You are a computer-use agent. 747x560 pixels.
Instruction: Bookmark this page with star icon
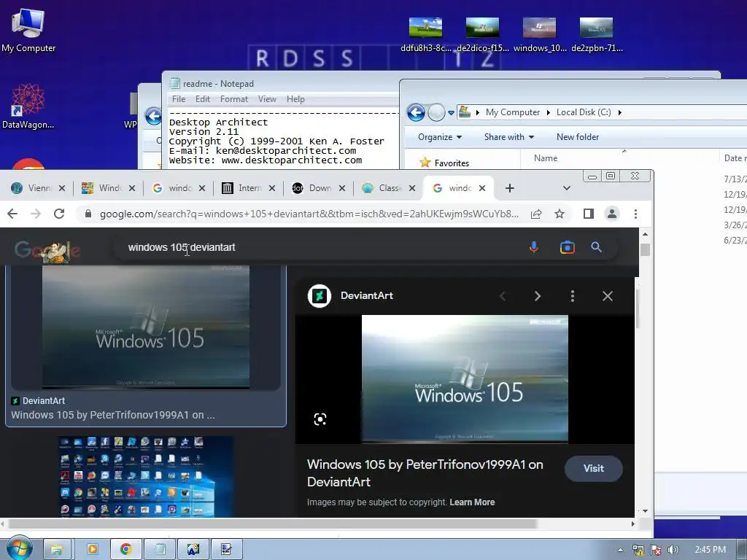(560, 214)
